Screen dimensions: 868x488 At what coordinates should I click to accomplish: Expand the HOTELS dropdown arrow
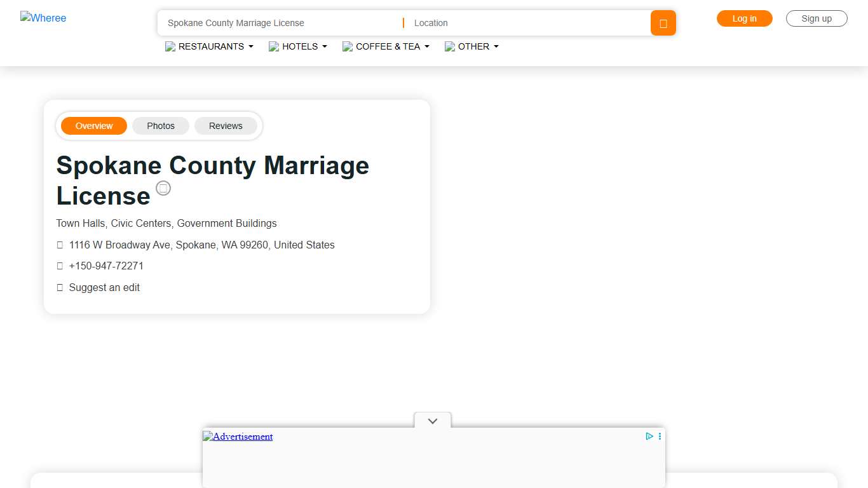tap(325, 46)
